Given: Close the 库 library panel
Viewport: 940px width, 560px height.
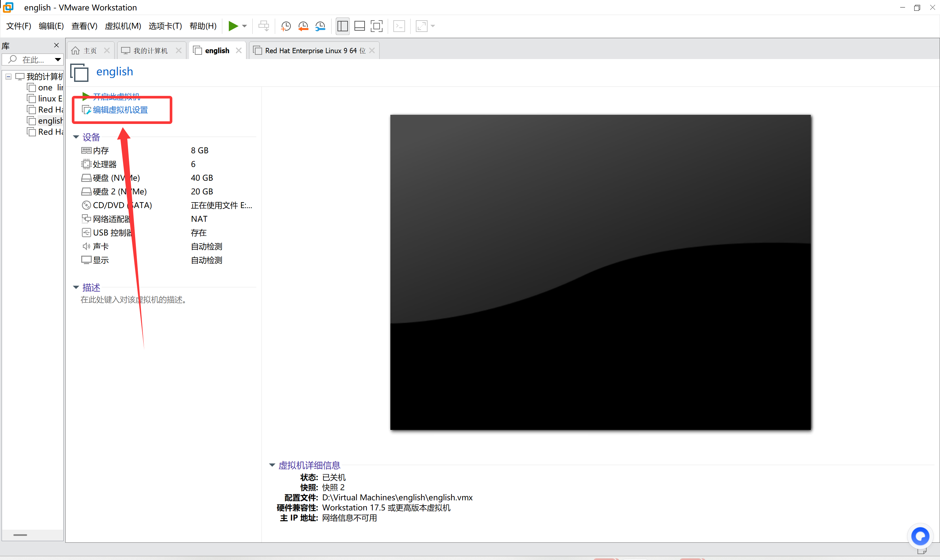Looking at the screenshot, I should [x=56, y=45].
